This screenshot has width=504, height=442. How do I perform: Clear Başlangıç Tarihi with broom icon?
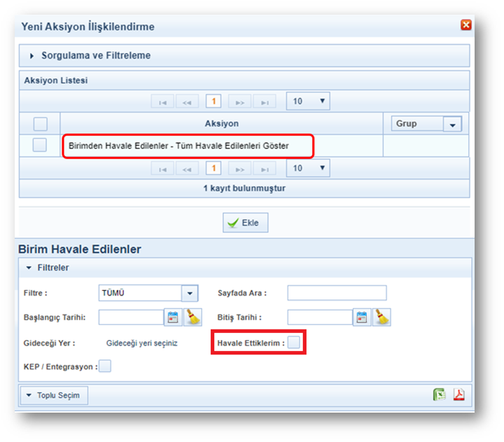pos(192,317)
